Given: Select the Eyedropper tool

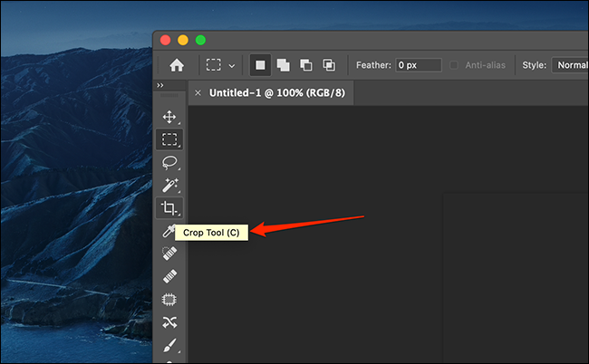Looking at the screenshot, I should (x=168, y=232).
